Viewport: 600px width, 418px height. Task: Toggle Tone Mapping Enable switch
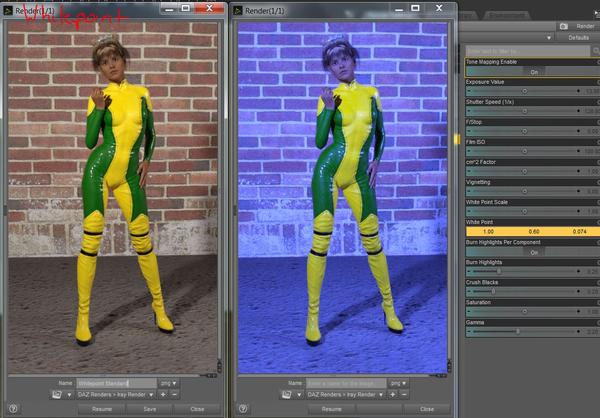click(533, 72)
